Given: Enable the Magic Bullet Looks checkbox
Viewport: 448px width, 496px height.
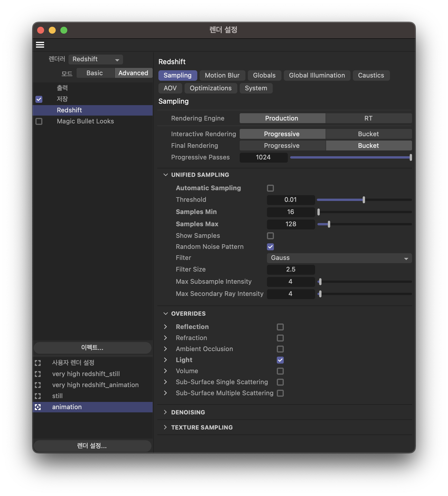Looking at the screenshot, I should pyautogui.click(x=39, y=121).
